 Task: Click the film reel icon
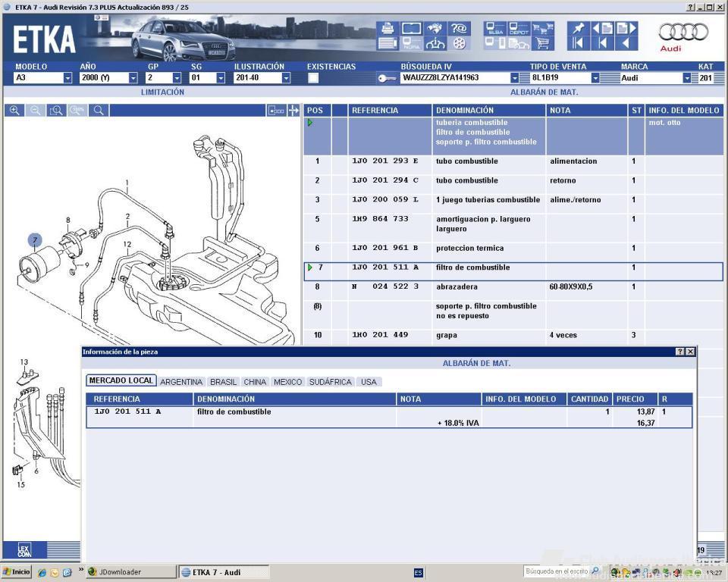pos(459,44)
